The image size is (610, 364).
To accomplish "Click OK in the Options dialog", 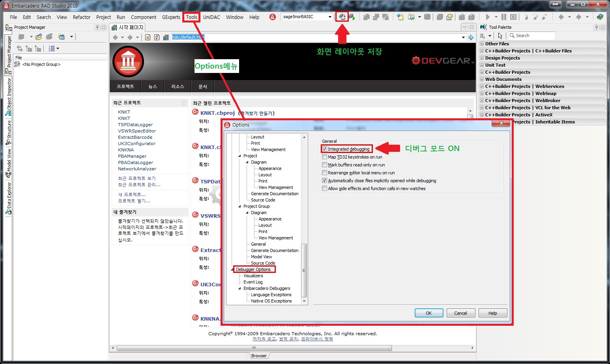I will (x=428, y=313).
